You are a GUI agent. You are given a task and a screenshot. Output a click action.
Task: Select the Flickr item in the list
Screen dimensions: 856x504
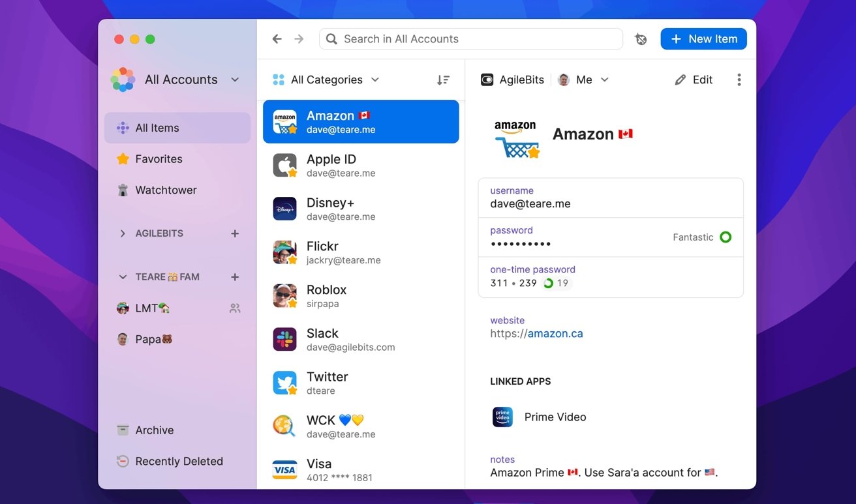click(x=361, y=252)
